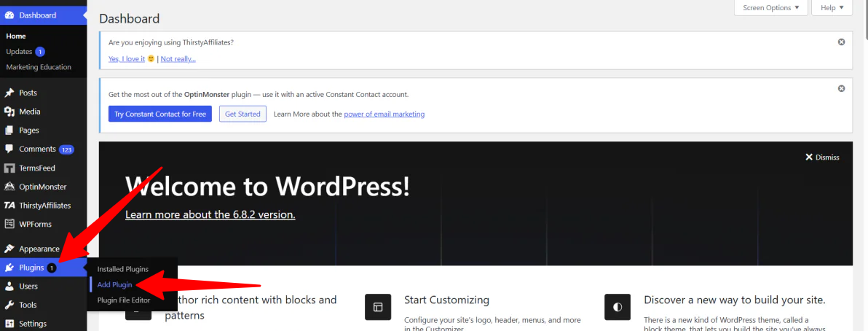
Task: Open the Media menu label
Action: [30, 112]
